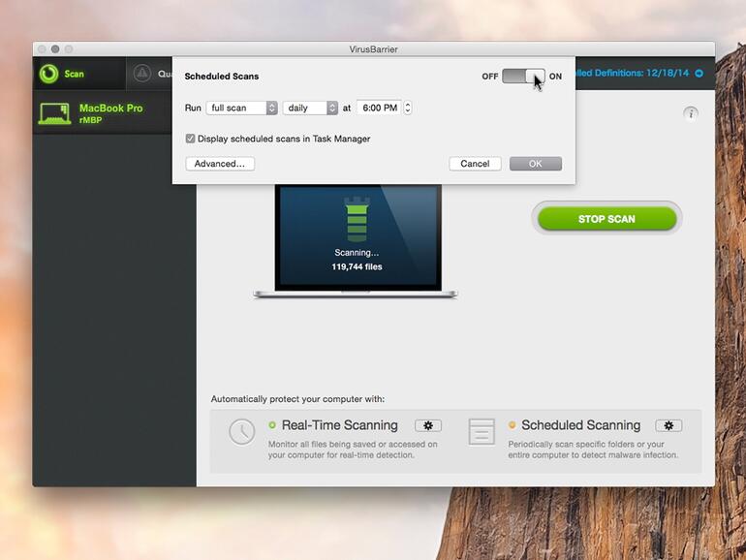
Task: Click the 6:00 PM time field
Action: 379,108
